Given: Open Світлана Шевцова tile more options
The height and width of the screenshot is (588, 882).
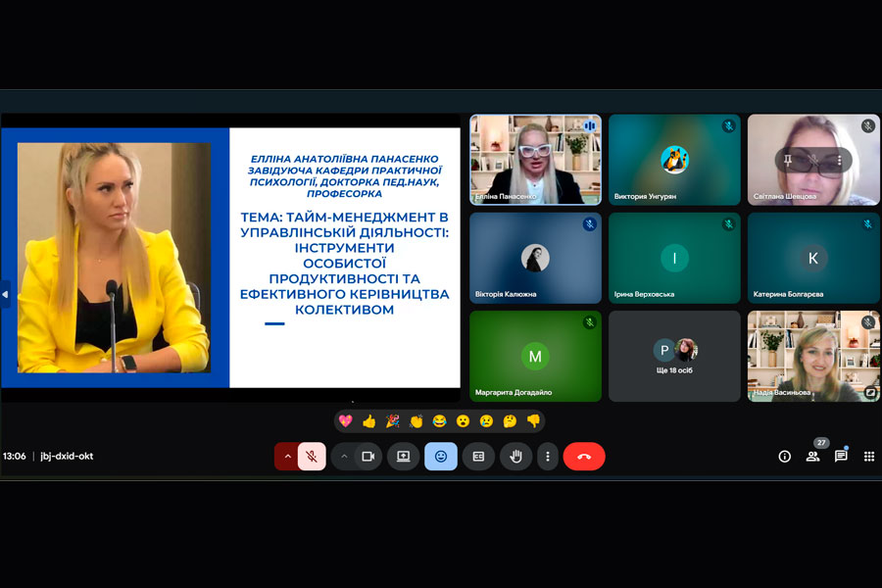Looking at the screenshot, I should 839,161.
